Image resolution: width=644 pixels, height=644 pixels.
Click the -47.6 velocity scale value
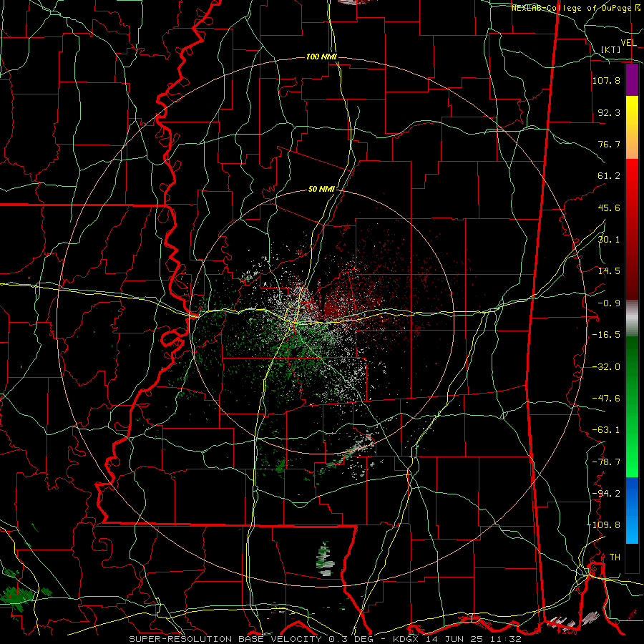[606, 399]
